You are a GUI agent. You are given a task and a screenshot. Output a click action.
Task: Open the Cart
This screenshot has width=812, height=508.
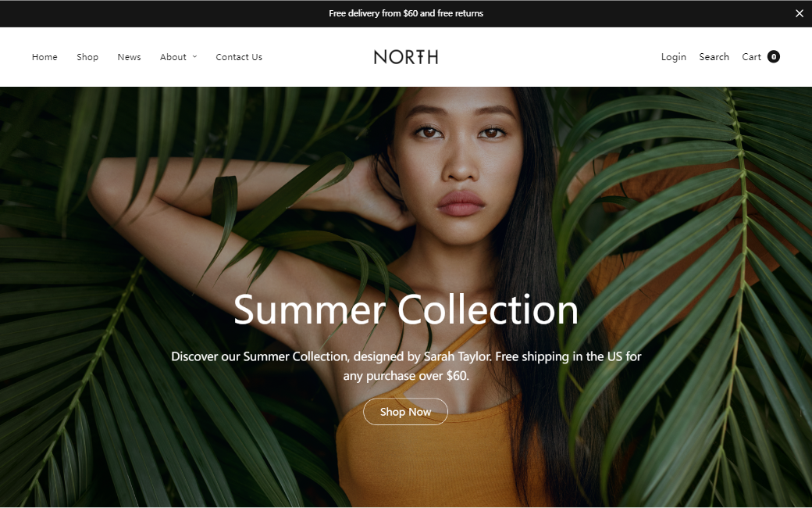751,57
